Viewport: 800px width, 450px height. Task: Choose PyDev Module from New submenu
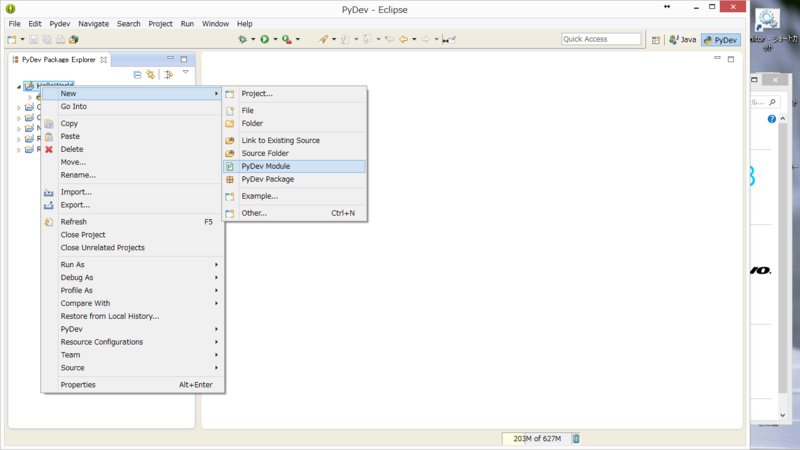click(x=294, y=166)
